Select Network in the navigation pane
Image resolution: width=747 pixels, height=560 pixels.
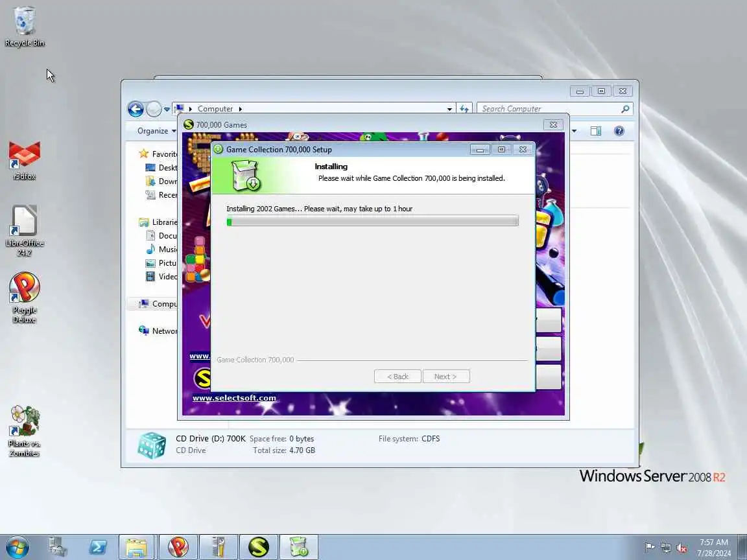coord(158,331)
